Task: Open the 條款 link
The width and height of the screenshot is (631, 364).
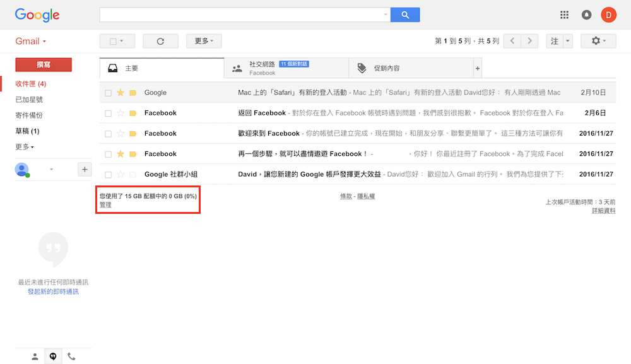Action: click(346, 196)
